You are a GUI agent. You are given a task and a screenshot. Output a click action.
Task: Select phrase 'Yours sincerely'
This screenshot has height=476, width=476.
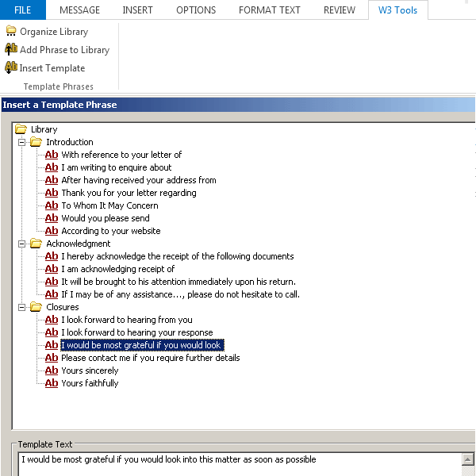(x=90, y=370)
